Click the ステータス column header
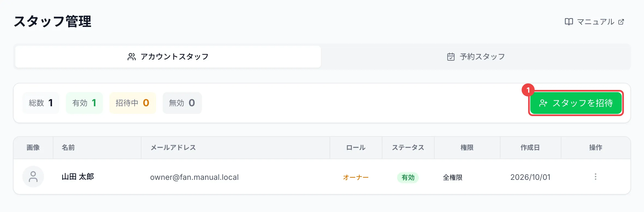Viewport: 644px width, 212px height. 408,147
